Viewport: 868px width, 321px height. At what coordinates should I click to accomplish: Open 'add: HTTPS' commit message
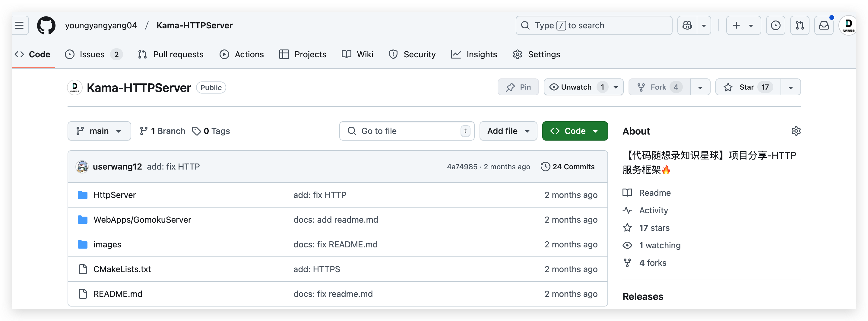tap(316, 269)
